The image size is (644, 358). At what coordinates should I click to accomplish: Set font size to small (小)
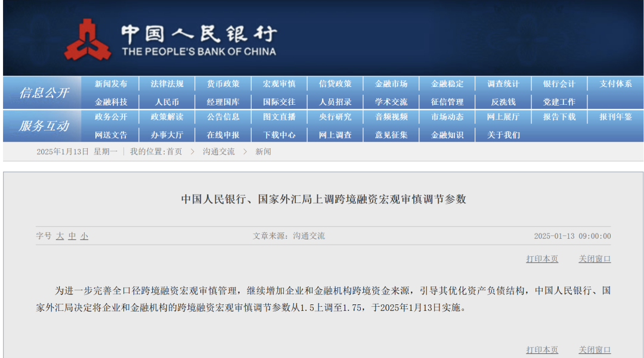84,236
